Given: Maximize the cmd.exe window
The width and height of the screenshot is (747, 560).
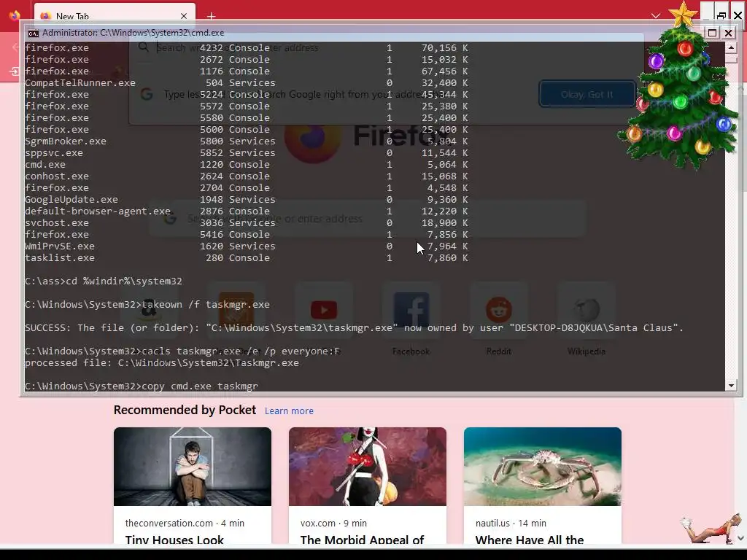Looking at the screenshot, I should tap(712, 33).
